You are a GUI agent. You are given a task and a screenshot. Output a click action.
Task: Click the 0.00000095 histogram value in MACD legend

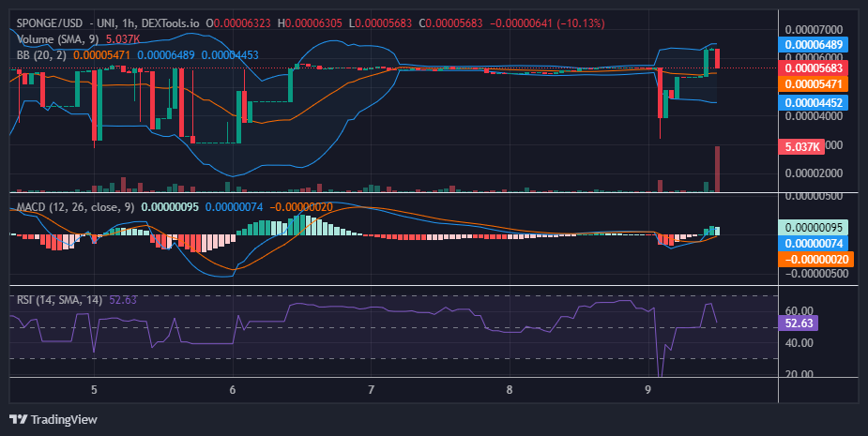pos(170,207)
